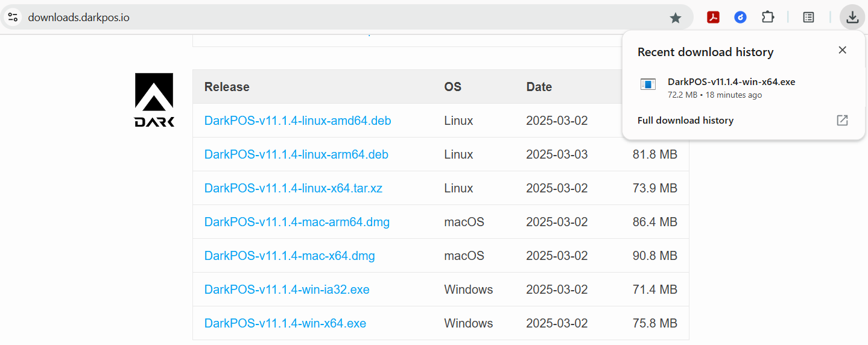The image size is (868, 345).
Task: Click the 71.4 MB size cell
Action: (655, 290)
